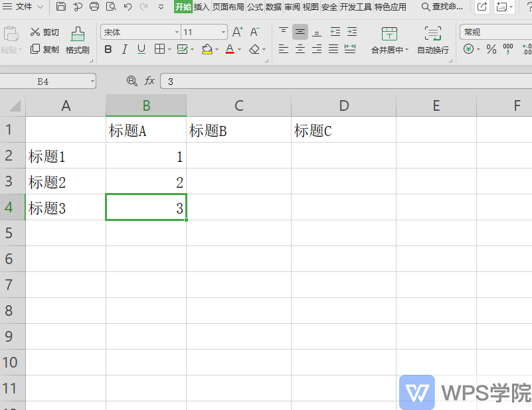This screenshot has width=532, height=410.
Task: Decrease font size with A- icon
Action: (x=254, y=32)
